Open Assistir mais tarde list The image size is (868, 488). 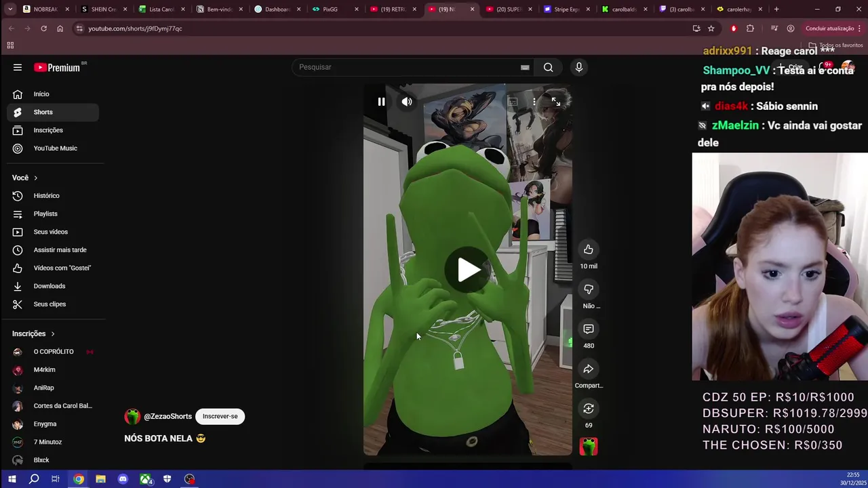(53, 250)
